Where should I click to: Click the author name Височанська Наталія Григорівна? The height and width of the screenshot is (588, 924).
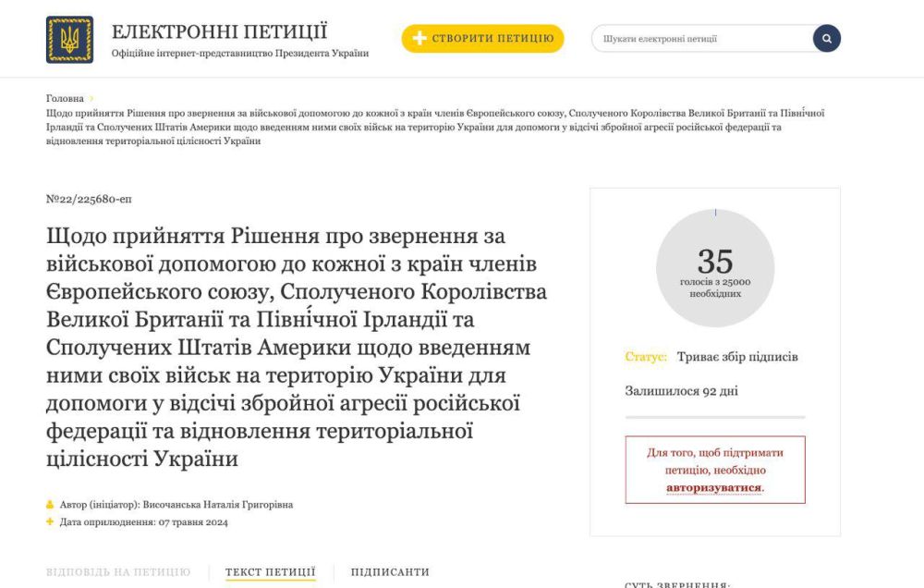tap(215, 505)
